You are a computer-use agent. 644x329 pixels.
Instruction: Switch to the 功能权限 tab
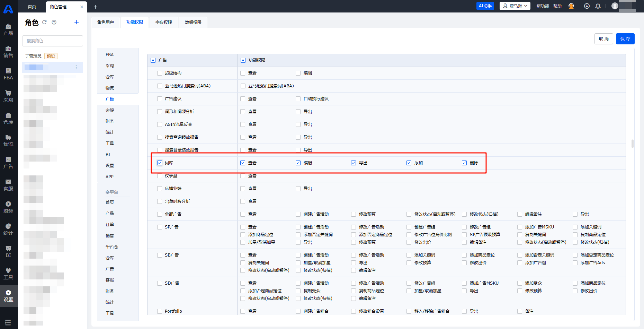pyautogui.click(x=135, y=22)
